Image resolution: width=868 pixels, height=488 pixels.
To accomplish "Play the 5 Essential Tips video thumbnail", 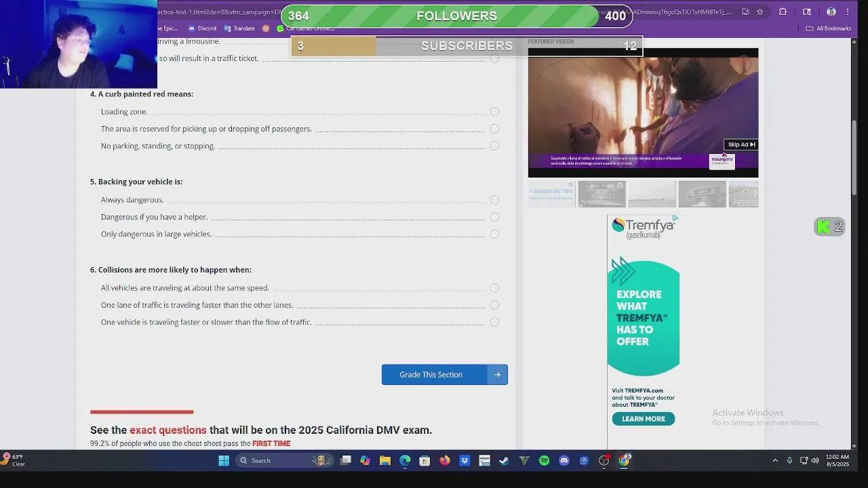I will pos(551,194).
